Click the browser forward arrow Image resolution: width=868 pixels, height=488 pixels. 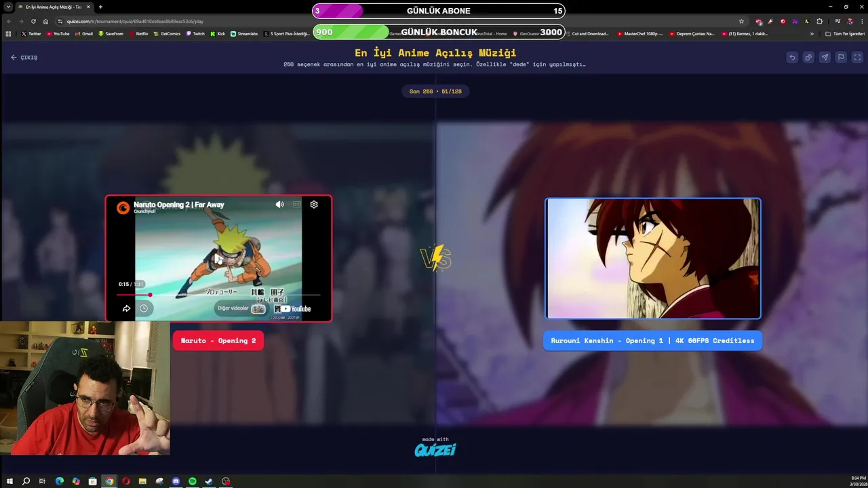[21, 21]
